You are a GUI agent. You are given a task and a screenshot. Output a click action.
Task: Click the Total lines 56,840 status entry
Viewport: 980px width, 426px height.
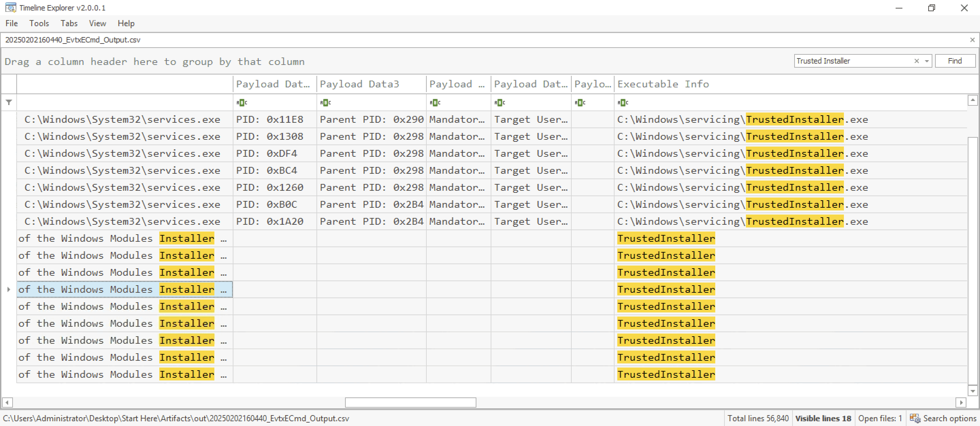coord(758,419)
